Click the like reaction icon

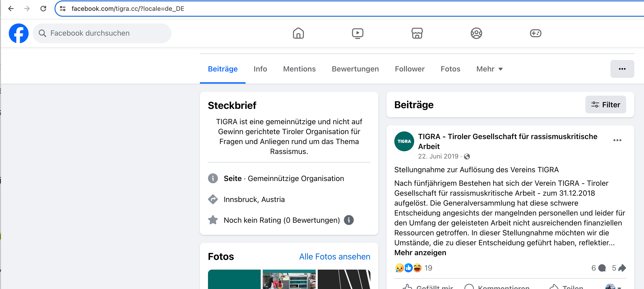[x=408, y=268]
